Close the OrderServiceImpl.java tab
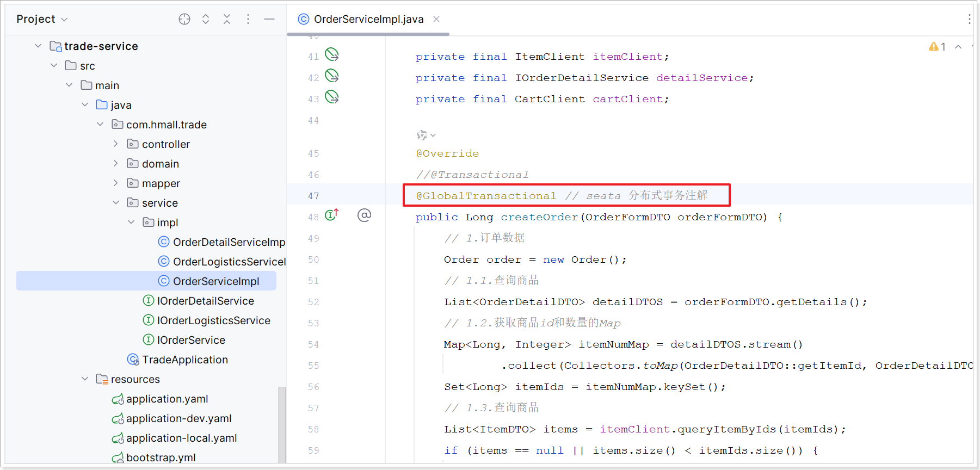980x470 pixels. (x=436, y=19)
